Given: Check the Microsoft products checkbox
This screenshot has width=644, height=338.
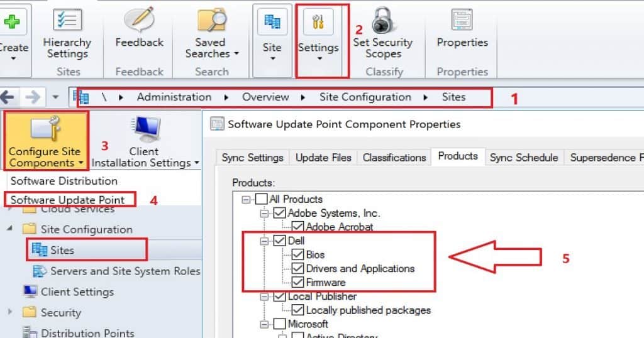Looking at the screenshot, I should (279, 324).
